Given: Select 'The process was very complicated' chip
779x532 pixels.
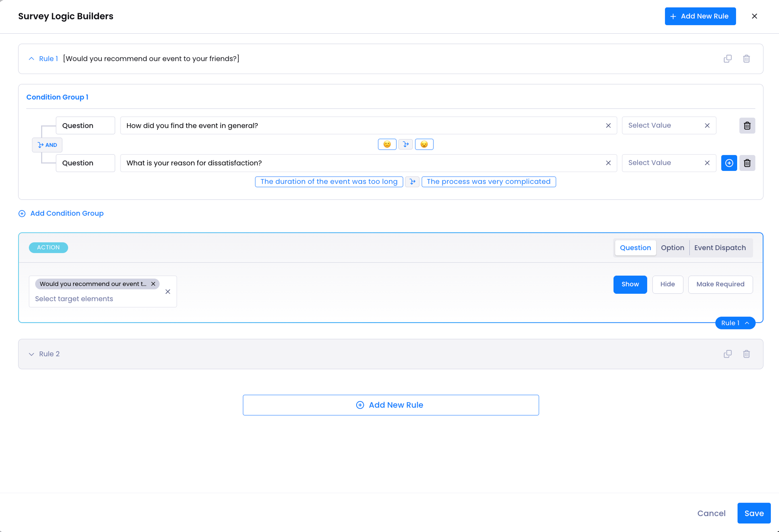Looking at the screenshot, I should click(x=488, y=182).
